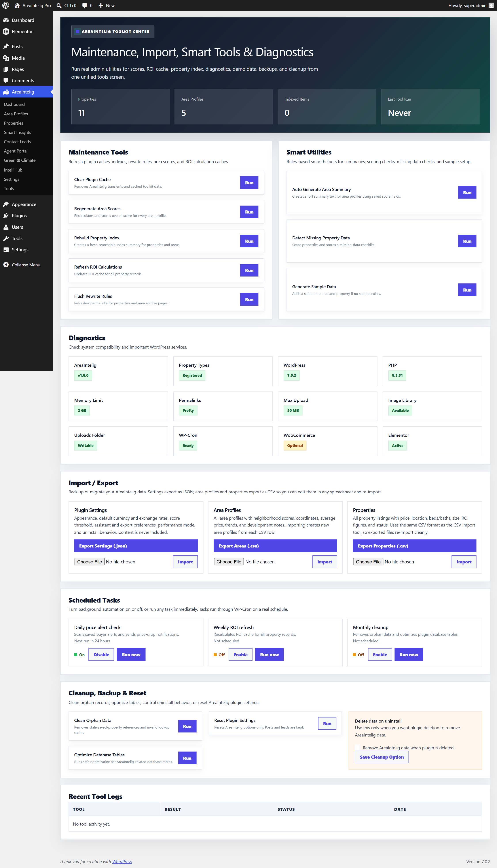Viewport: 497px width, 868px height.
Task: Open the AreaIntelig Pro site home icon
Action: pos(17,6)
